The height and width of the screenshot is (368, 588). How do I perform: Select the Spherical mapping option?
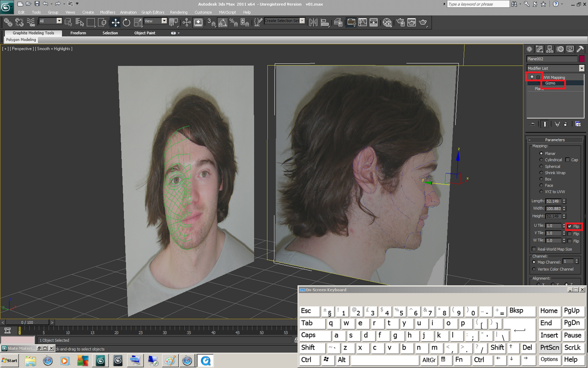pyautogui.click(x=541, y=166)
